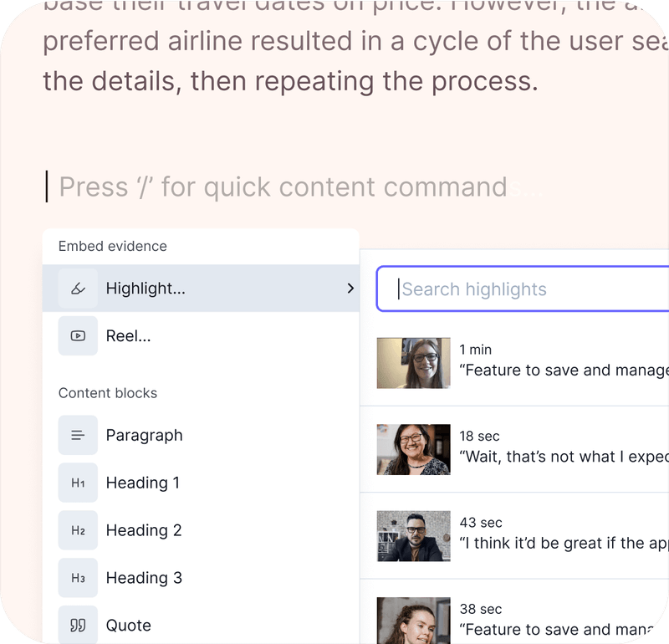Click the Heading 1 icon
The image size is (669, 644).
coord(77,483)
